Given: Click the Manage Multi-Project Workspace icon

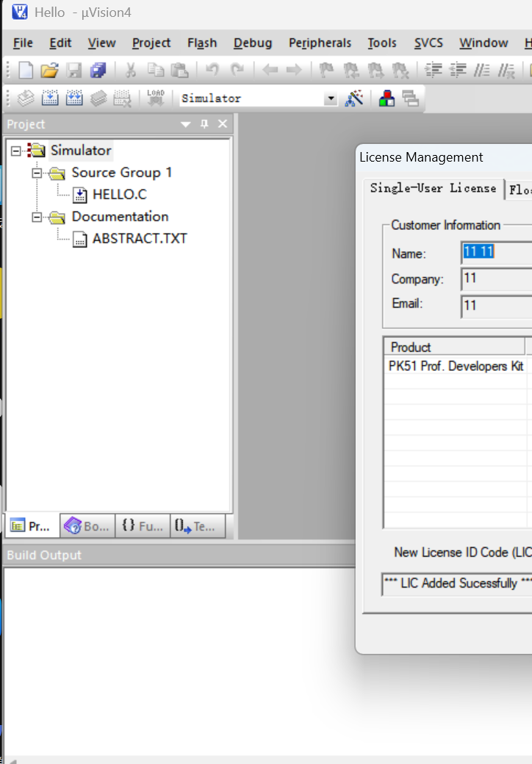Looking at the screenshot, I should tap(411, 98).
